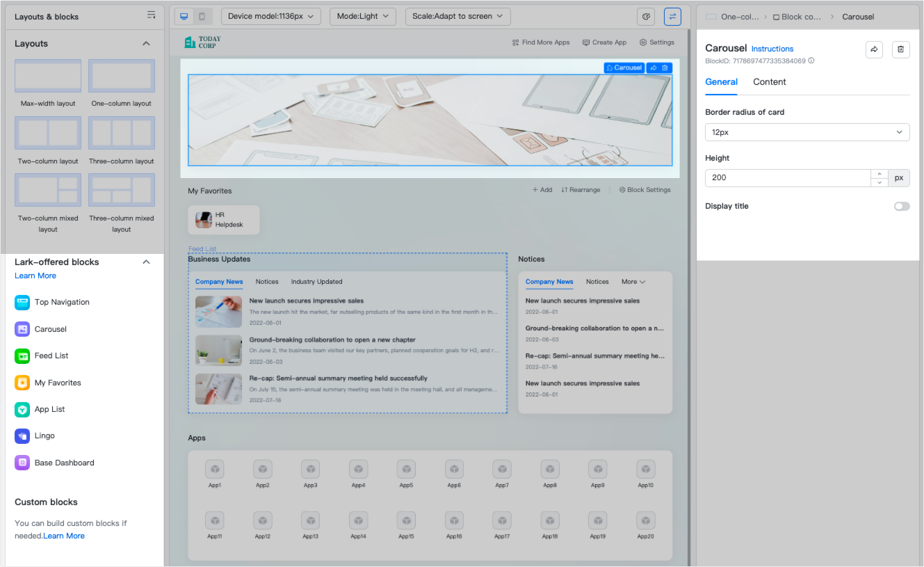This screenshot has width=924, height=567.
Task: Click Learn More under Custom blocks
Action: 64,536
